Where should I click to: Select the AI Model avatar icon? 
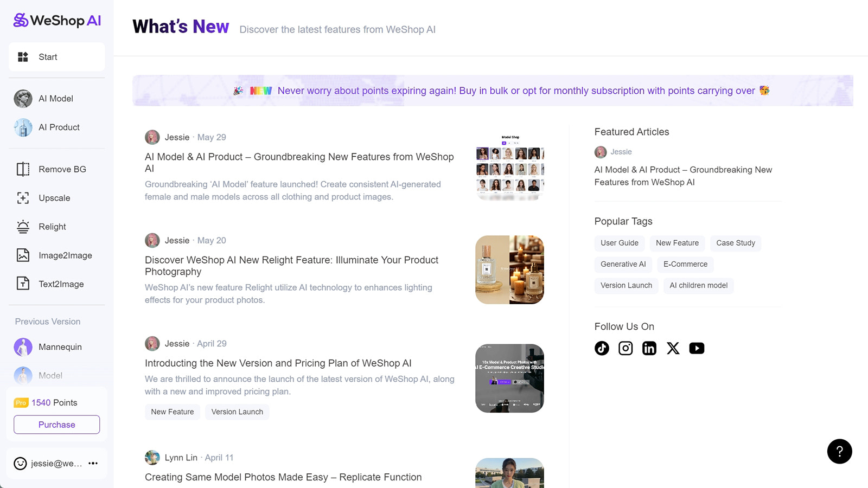click(x=23, y=99)
